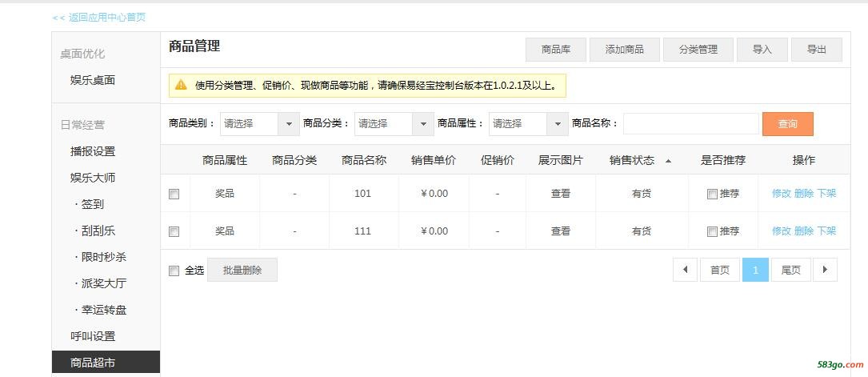Click 查看 image for product 111

click(x=560, y=231)
